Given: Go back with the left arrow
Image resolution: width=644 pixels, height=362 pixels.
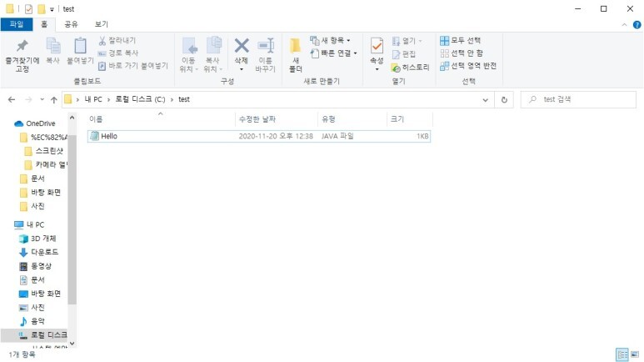Looking at the screenshot, I should pos(12,99).
